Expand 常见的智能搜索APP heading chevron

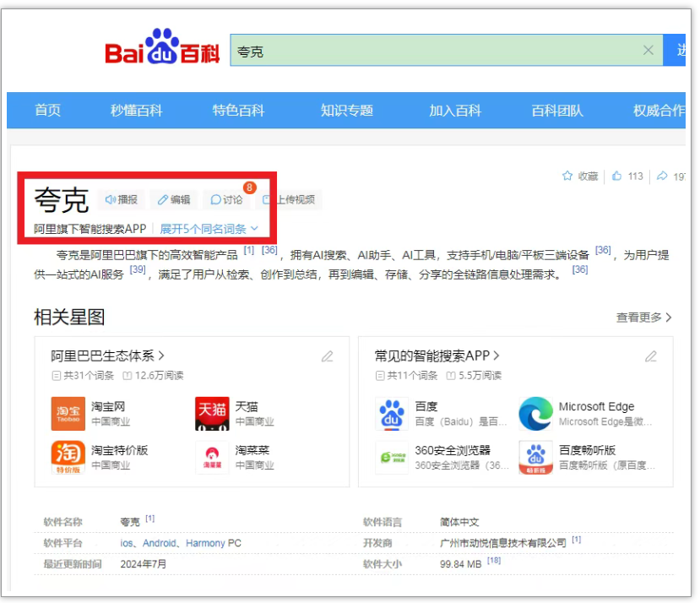coord(497,356)
